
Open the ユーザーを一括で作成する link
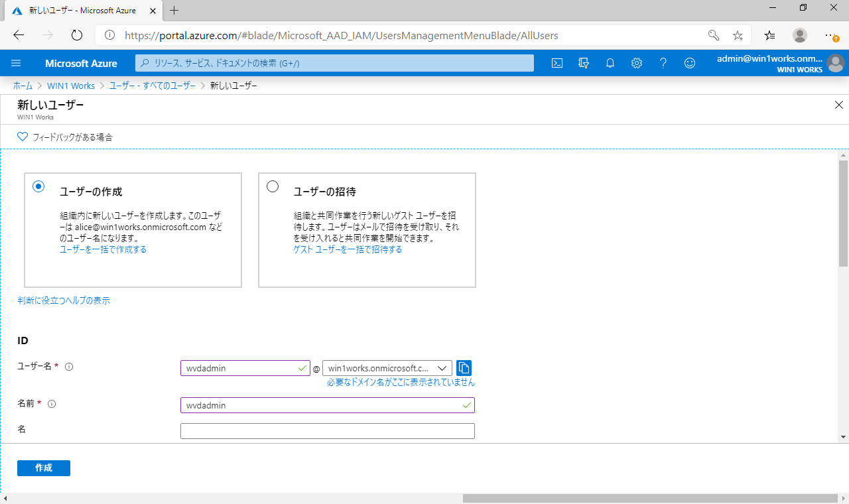(x=103, y=249)
